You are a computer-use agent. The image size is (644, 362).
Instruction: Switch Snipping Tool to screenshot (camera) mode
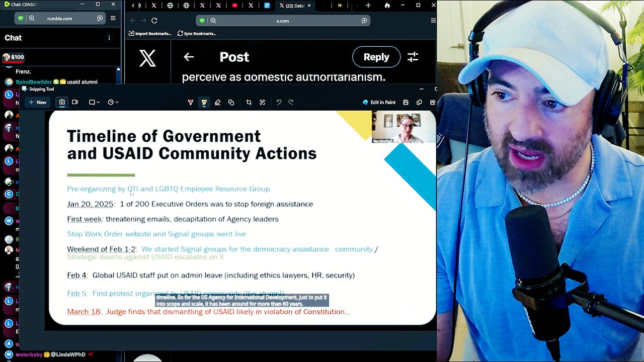tap(62, 102)
